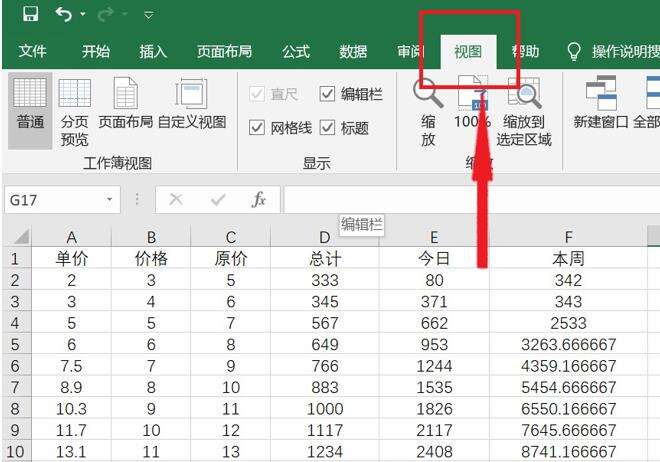Click cell containing 4359.166667
660x462 pixels.
click(568, 366)
